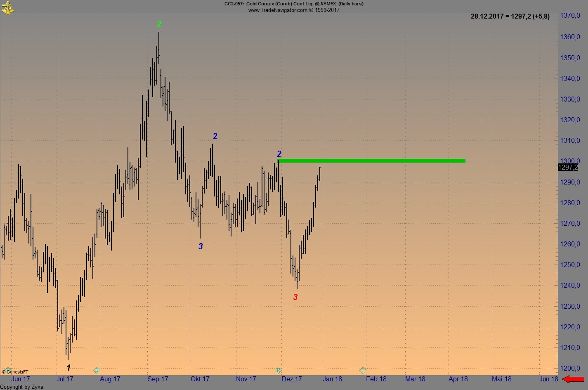Select the green horizontal resistance line at 1300
This screenshot has height=390, width=588.
point(371,161)
